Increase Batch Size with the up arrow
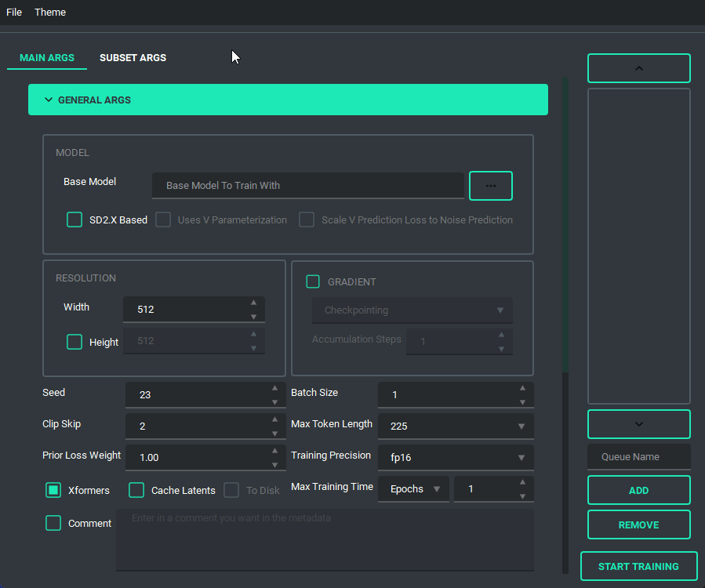 pos(522,388)
